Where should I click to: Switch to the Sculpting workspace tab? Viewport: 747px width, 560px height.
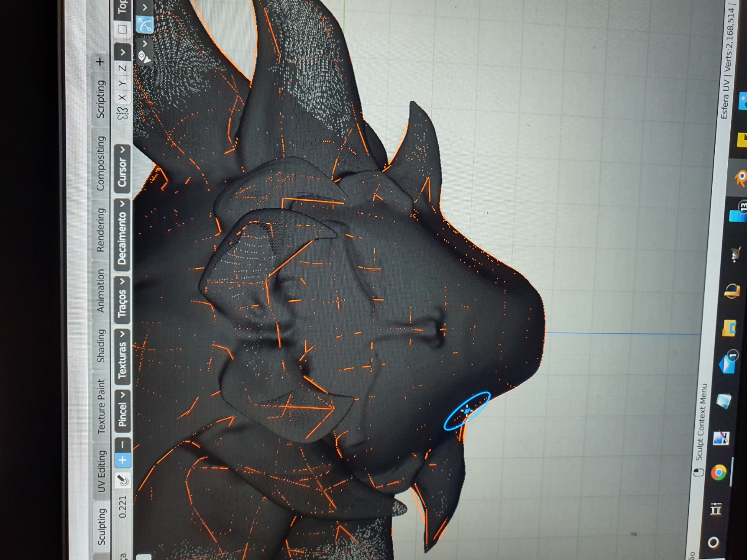[102, 526]
